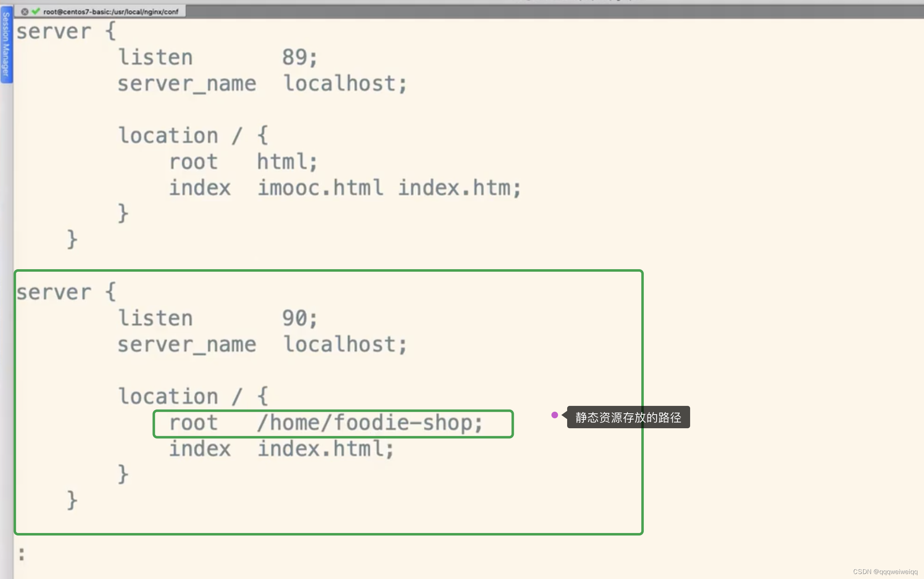The width and height of the screenshot is (924, 579).
Task: Click first 'server_name localhost;' line
Action: [262, 84]
